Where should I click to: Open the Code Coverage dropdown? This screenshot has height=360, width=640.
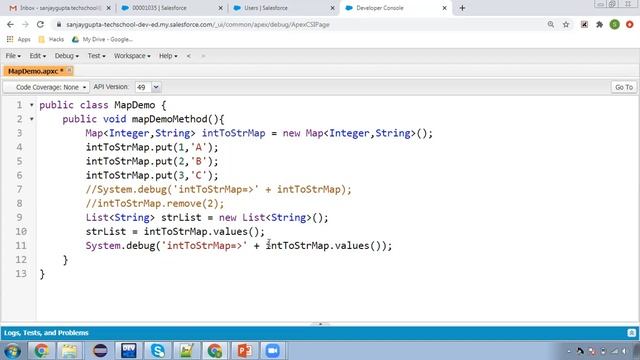click(x=46, y=87)
